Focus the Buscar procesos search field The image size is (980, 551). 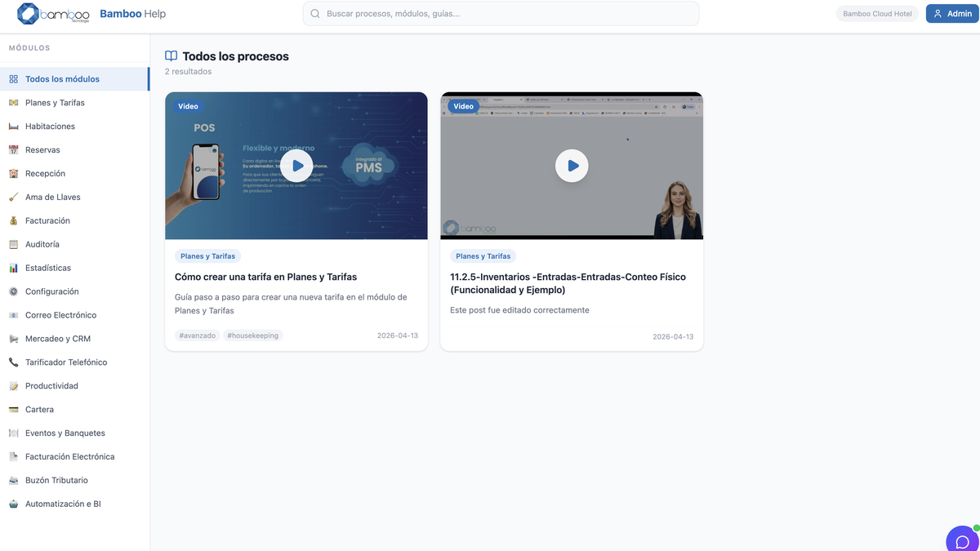(x=501, y=14)
